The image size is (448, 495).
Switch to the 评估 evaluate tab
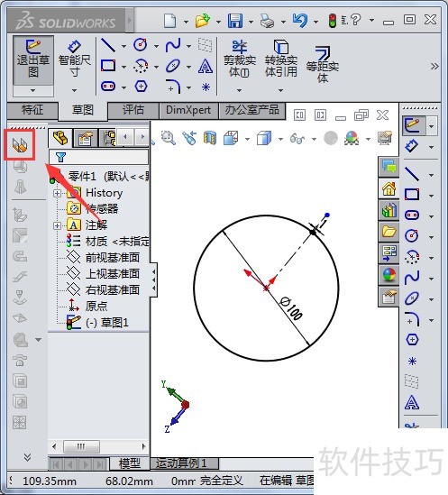coord(133,110)
